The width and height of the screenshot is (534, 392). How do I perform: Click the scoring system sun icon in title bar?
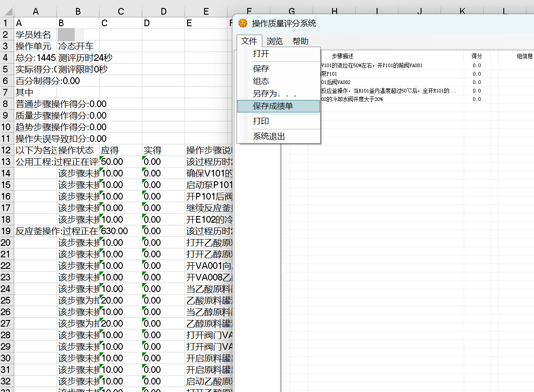[242, 24]
